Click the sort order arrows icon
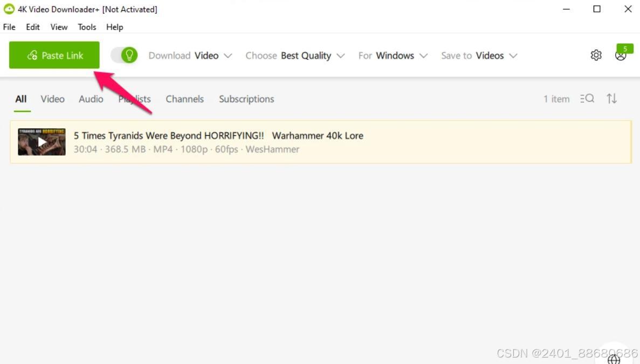Image resolution: width=640 pixels, height=364 pixels. [611, 99]
